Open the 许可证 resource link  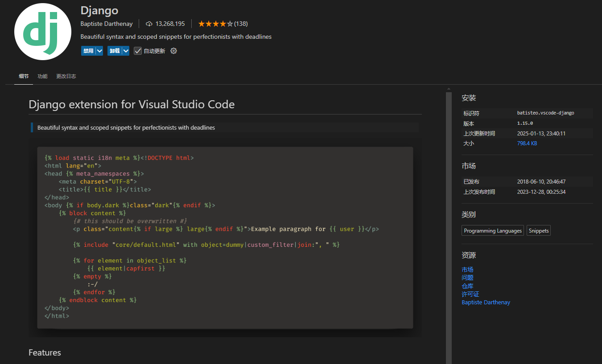coord(470,294)
